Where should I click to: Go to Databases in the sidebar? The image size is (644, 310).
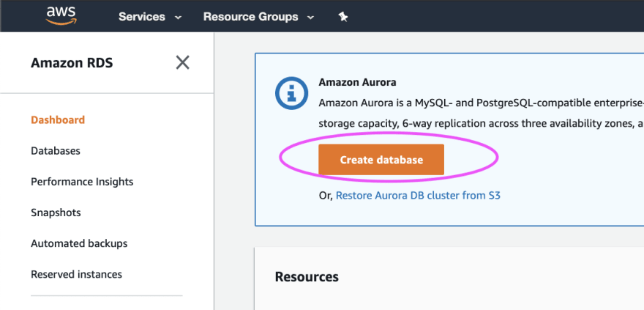[56, 151]
